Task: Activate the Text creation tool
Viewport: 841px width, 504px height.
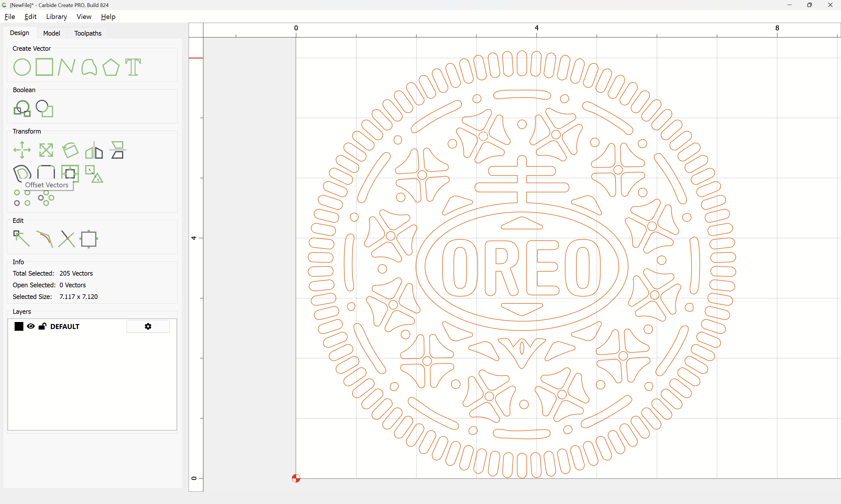Action: coord(133,67)
